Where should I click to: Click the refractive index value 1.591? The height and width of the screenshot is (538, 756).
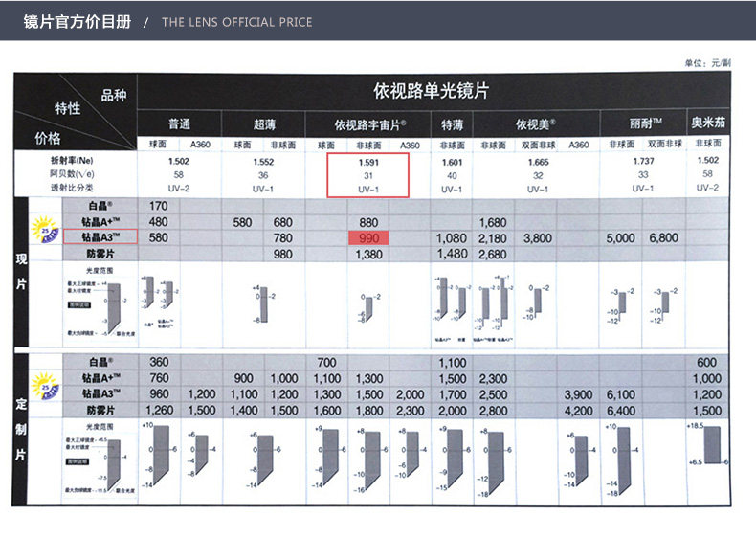point(368,163)
